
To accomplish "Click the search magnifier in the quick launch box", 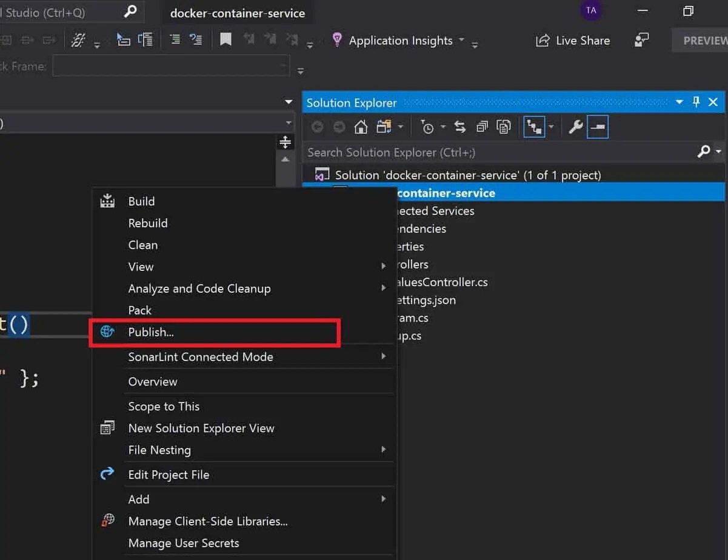I will pos(130,12).
